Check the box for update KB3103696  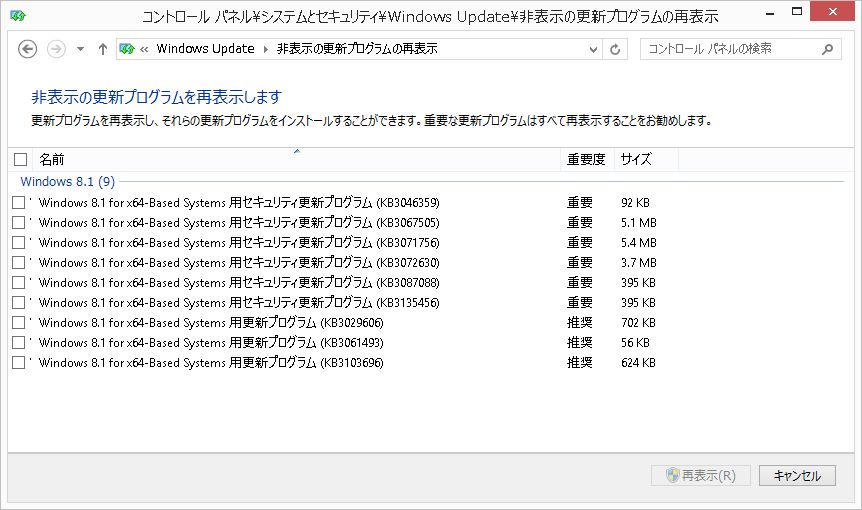click(x=19, y=363)
